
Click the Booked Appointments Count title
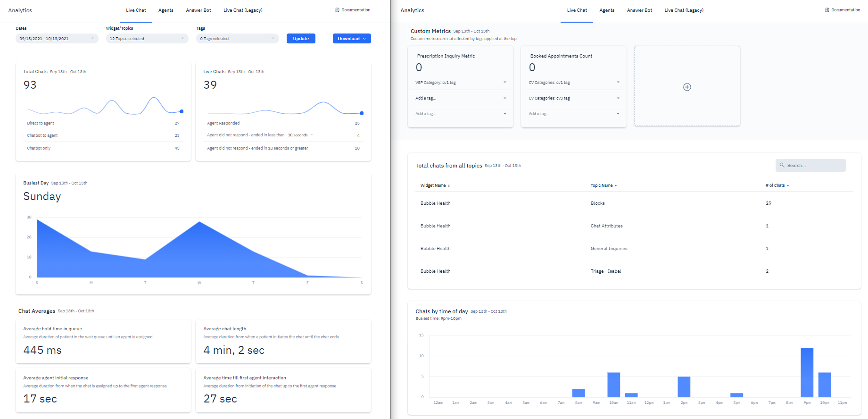coord(561,56)
